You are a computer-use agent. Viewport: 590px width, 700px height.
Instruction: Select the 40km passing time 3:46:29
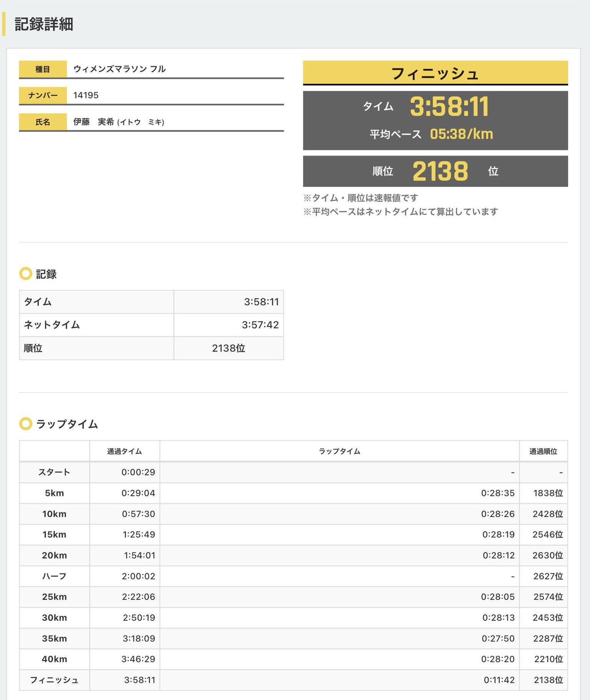(x=138, y=659)
